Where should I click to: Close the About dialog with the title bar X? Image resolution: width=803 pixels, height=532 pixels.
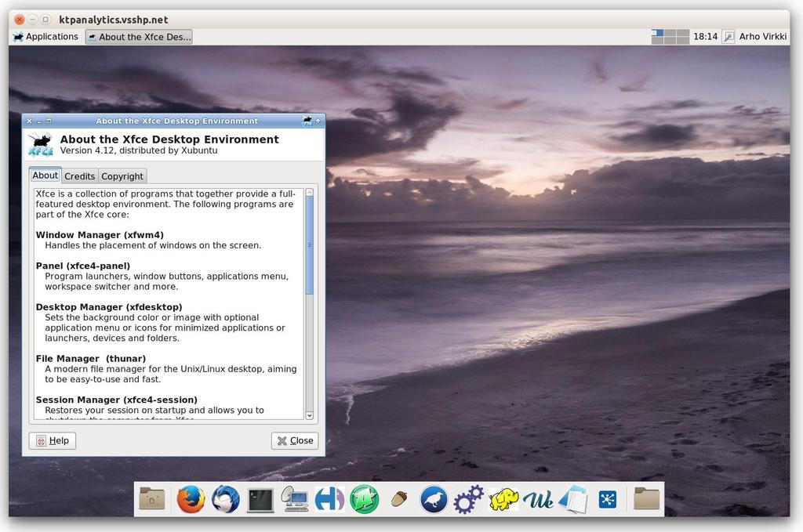29,121
